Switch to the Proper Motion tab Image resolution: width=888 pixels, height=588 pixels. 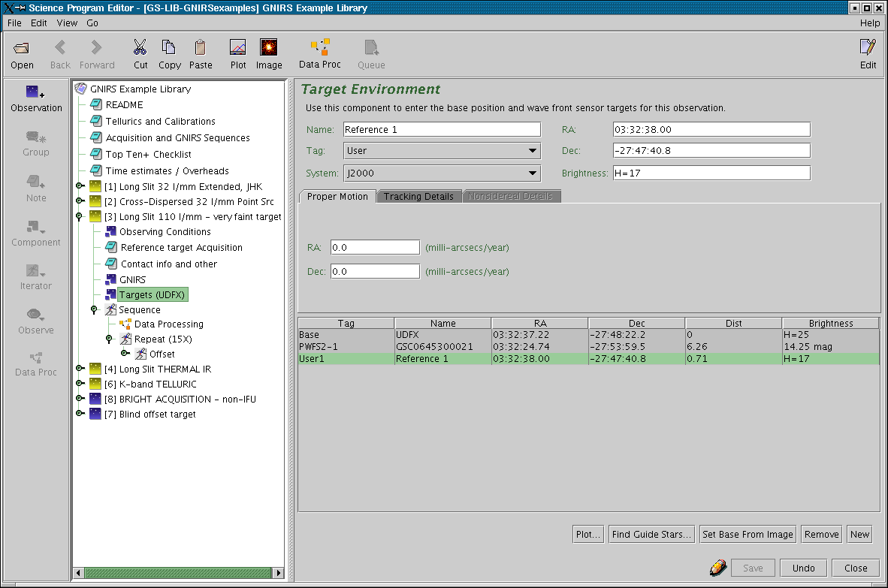tap(337, 197)
